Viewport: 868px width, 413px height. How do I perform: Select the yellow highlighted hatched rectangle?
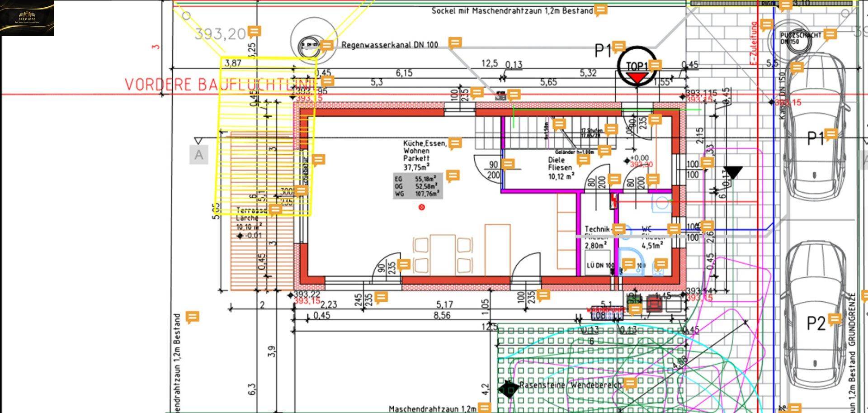pyautogui.click(x=266, y=136)
